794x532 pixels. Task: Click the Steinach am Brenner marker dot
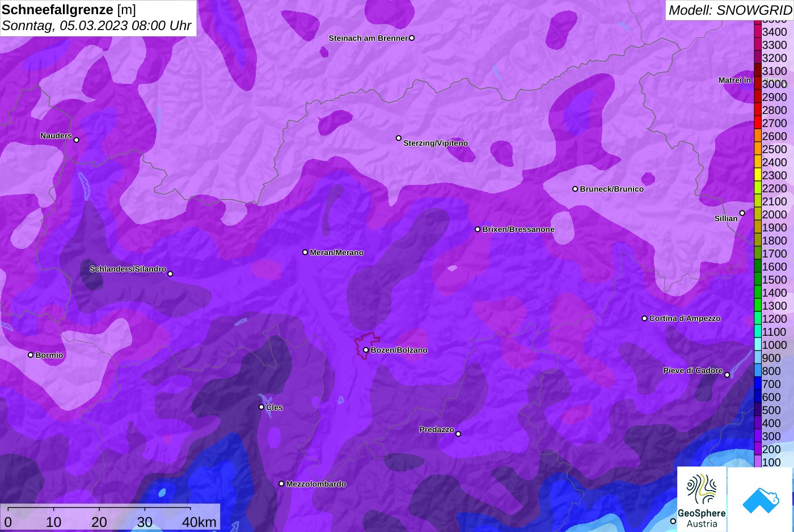(412, 38)
